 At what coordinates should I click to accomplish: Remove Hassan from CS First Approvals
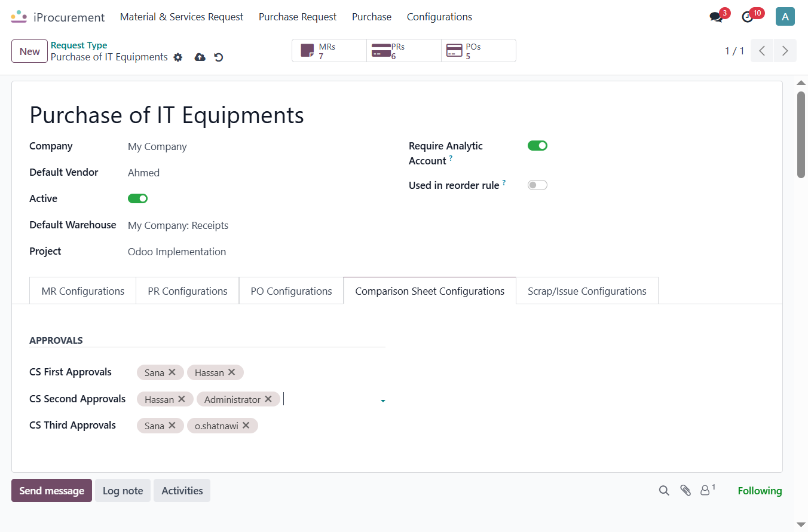point(232,372)
